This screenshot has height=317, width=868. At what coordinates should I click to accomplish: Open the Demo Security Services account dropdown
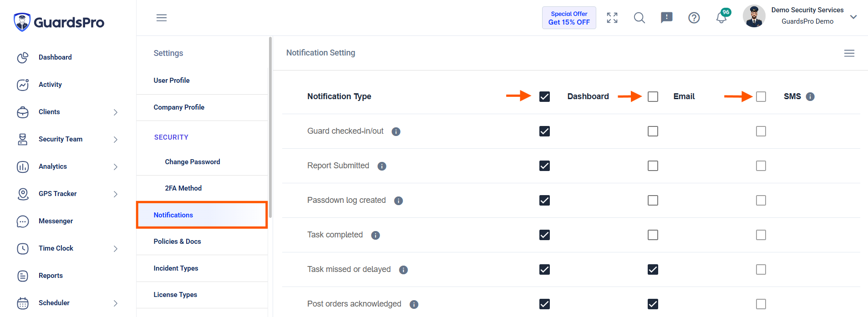click(x=853, y=17)
